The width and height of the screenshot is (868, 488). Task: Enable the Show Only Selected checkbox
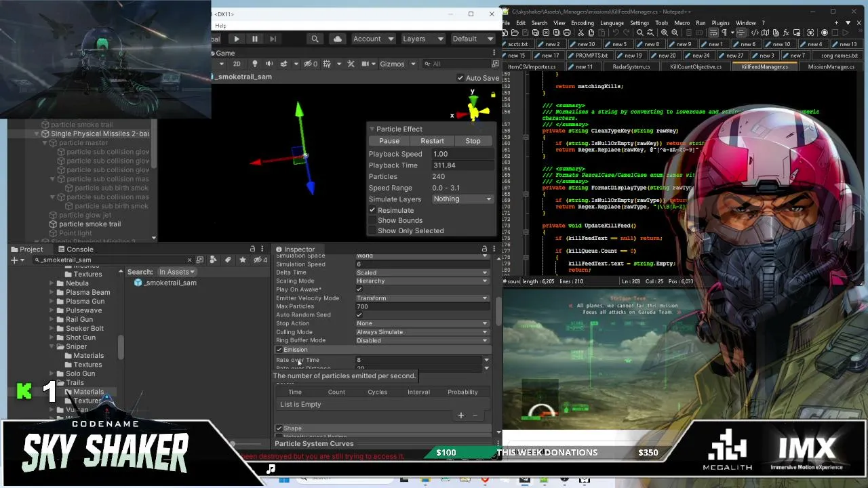point(372,230)
